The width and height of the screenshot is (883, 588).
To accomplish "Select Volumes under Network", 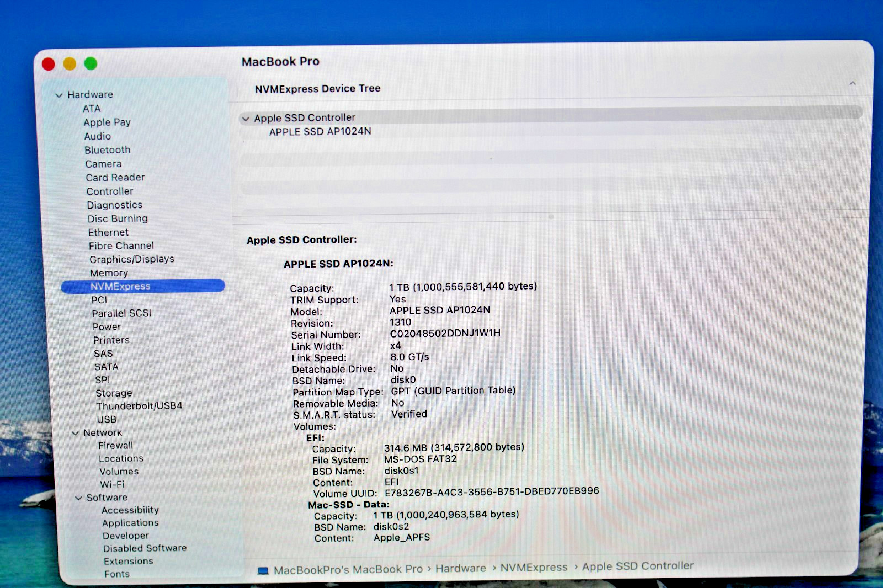I will coord(119,472).
